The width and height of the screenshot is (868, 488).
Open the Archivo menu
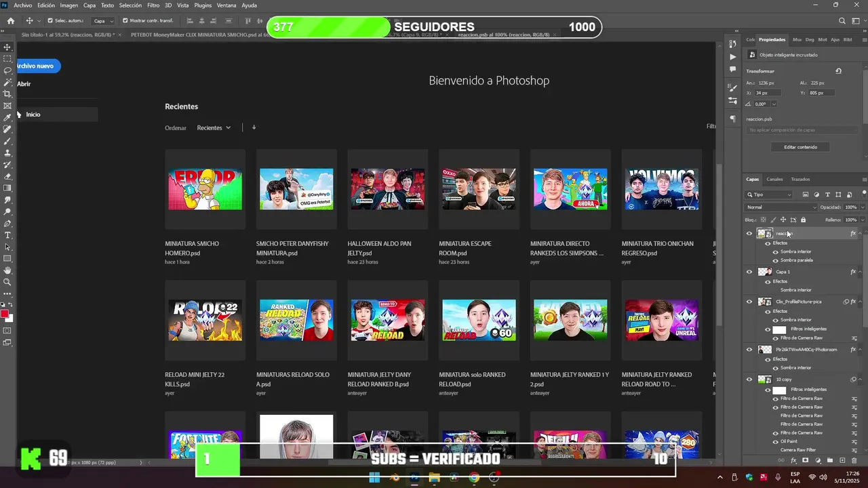coord(22,5)
